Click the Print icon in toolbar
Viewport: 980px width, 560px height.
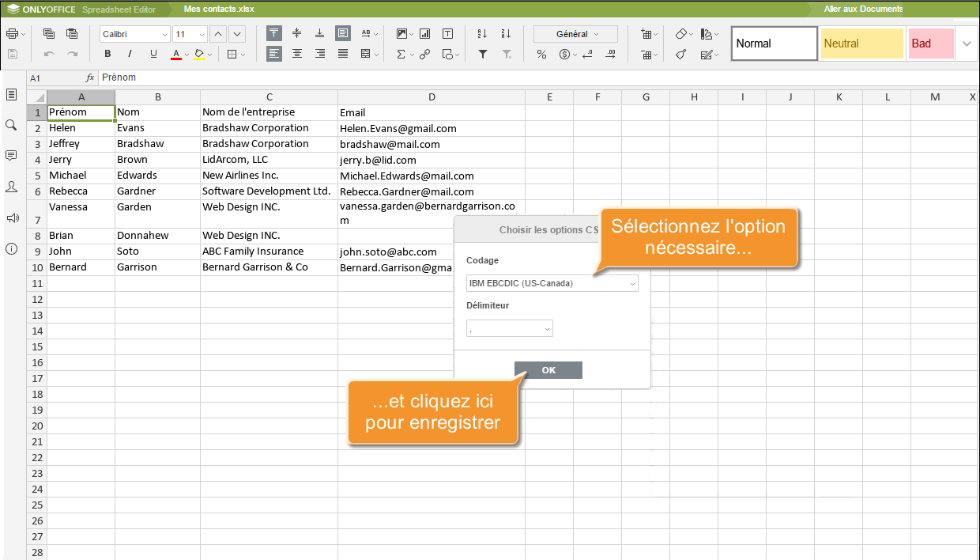tap(12, 34)
